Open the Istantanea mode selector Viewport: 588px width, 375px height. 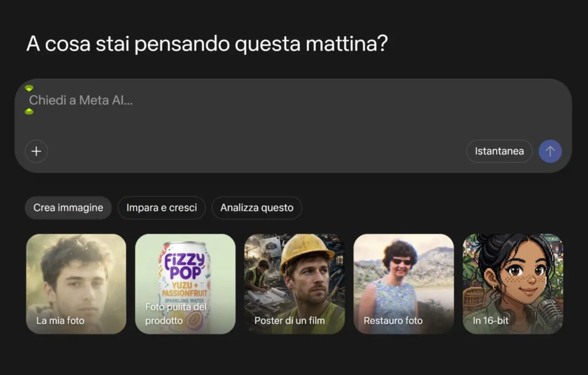coord(499,151)
